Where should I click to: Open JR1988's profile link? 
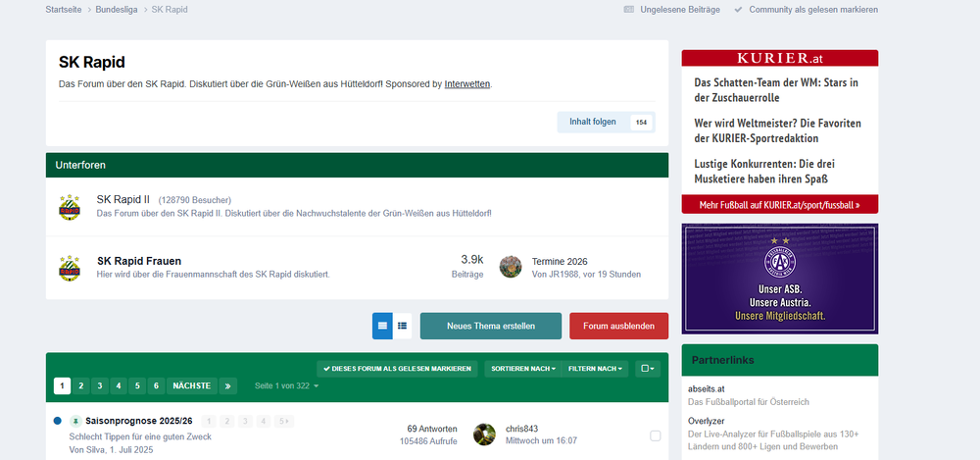[566, 274]
